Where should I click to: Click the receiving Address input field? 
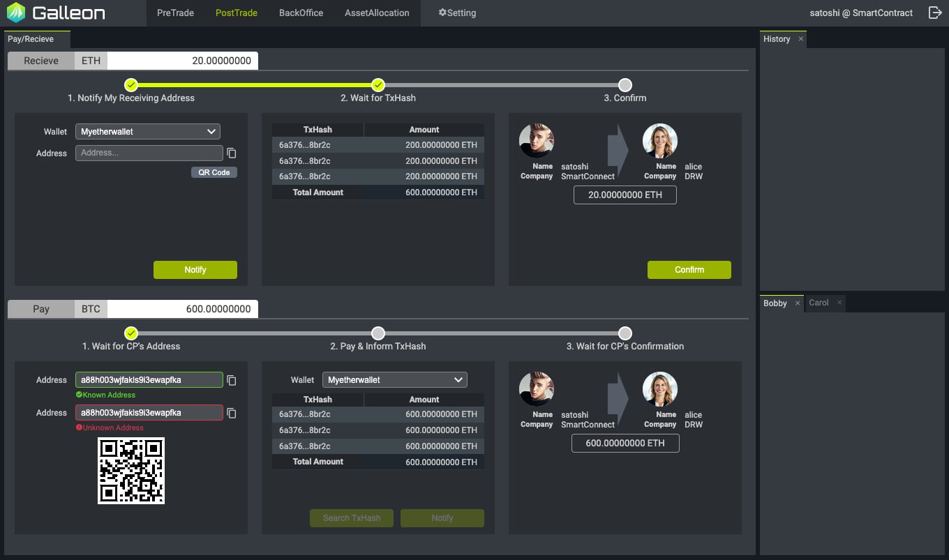point(149,153)
